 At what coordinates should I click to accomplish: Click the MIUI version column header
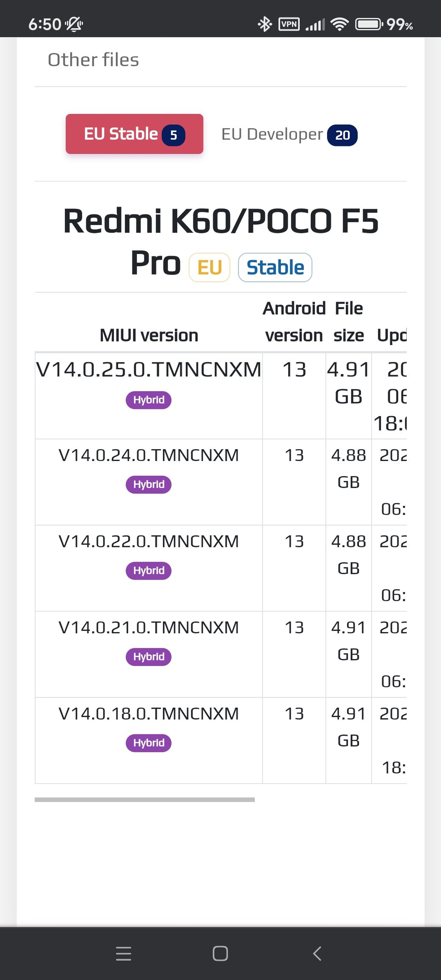pyautogui.click(x=149, y=335)
